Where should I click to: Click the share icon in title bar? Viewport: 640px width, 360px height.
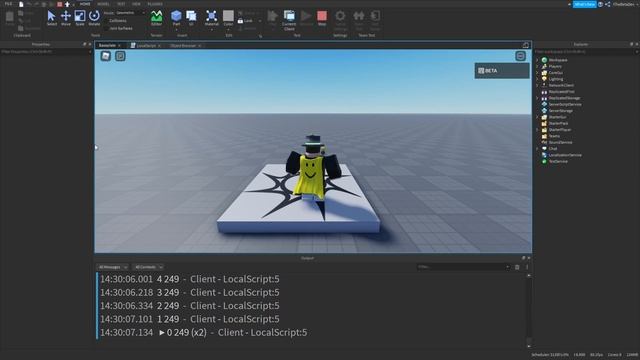[608, 4]
